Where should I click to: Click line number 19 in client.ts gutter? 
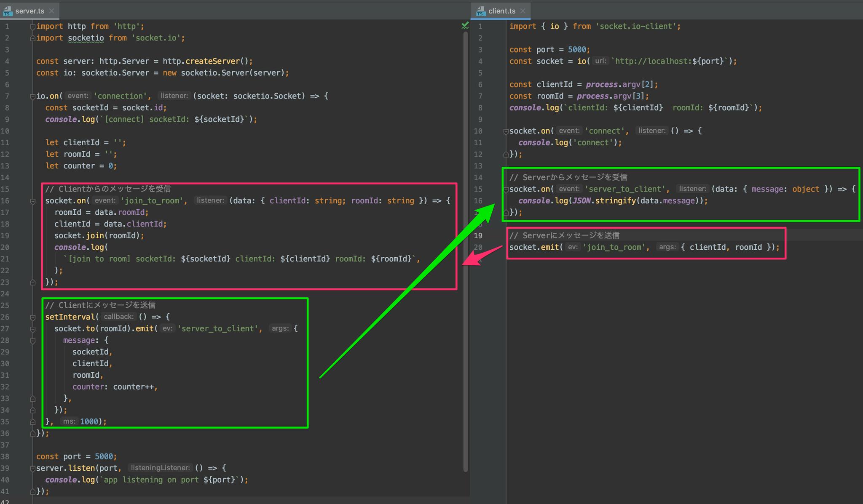pos(478,236)
